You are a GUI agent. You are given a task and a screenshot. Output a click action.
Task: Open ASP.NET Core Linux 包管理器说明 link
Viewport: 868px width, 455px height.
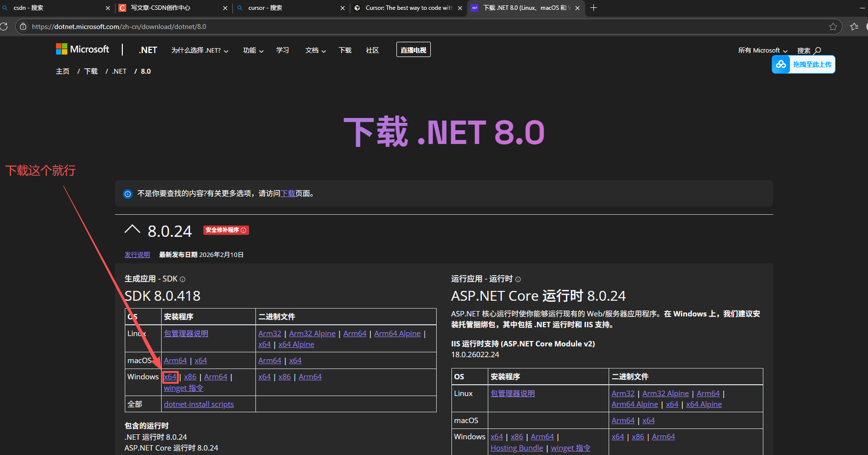(513, 394)
